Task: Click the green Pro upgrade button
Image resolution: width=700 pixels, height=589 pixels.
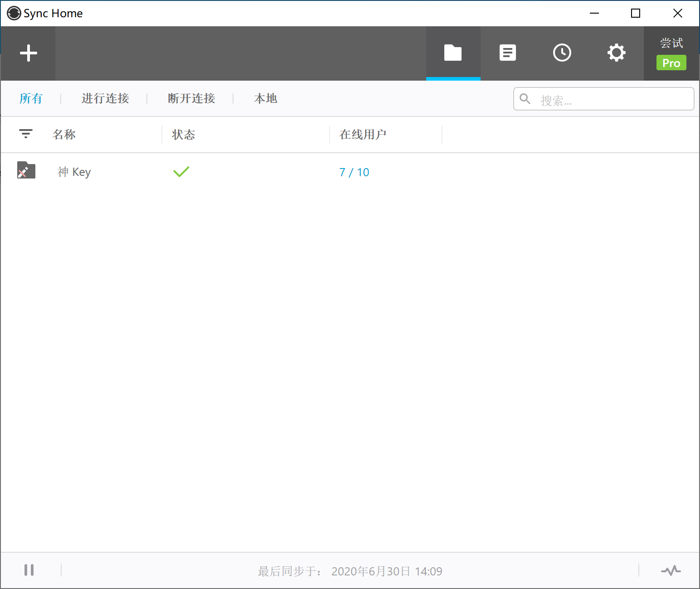Action: 671,63
